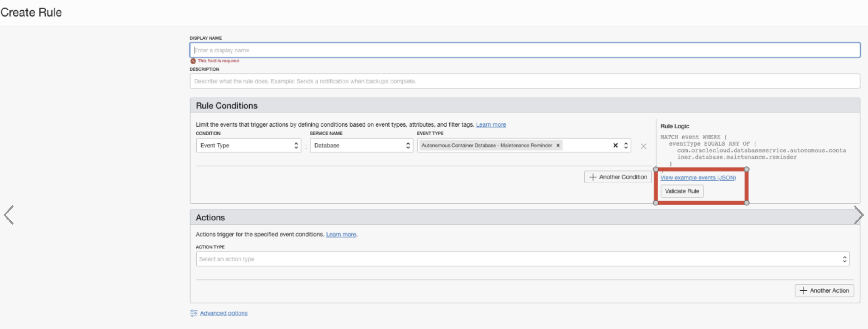Open the Service Name dropdown showing Database
The image size is (868, 329).
[x=361, y=146]
